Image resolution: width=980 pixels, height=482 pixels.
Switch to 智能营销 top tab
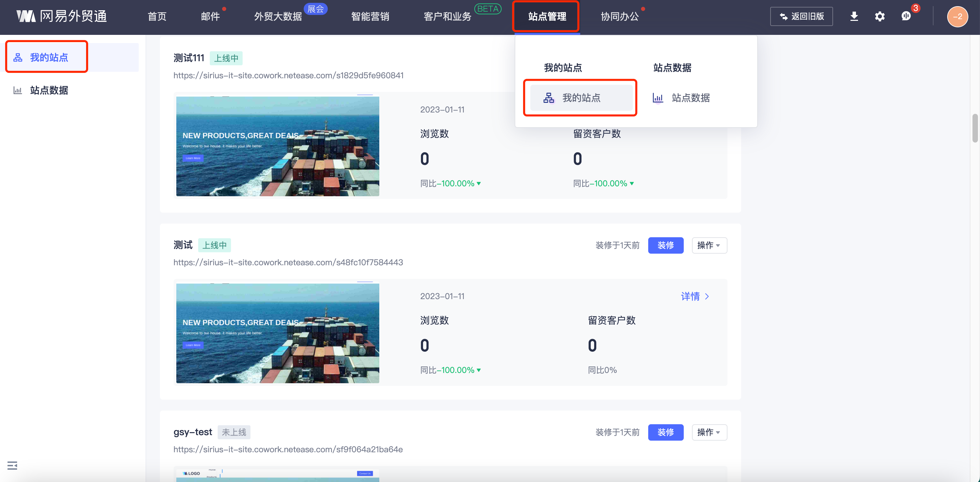click(x=370, y=16)
